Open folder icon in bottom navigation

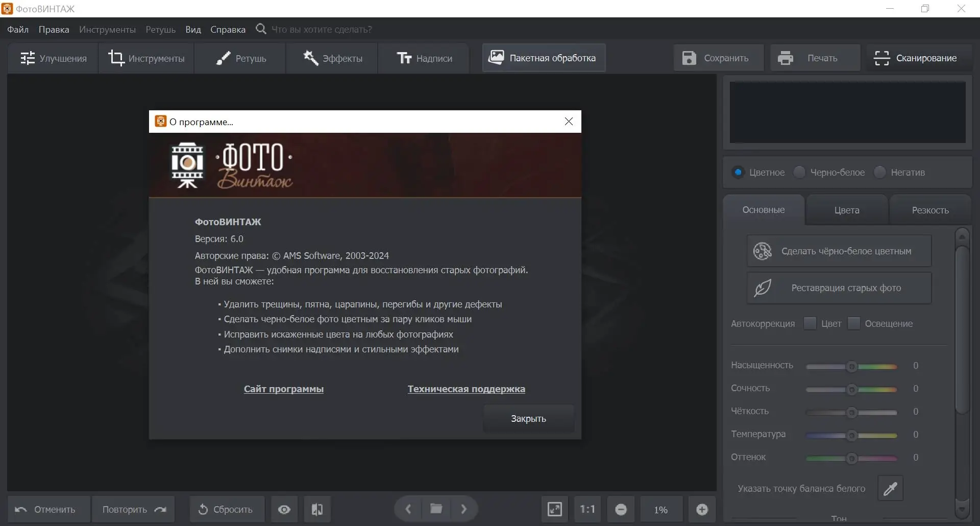(x=436, y=509)
